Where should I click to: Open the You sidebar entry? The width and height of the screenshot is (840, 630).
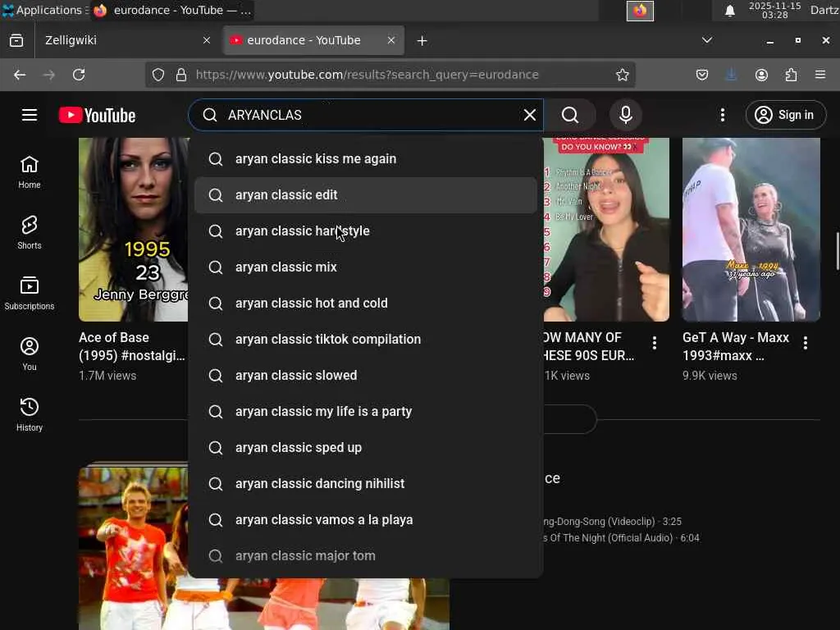click(30, 354)
